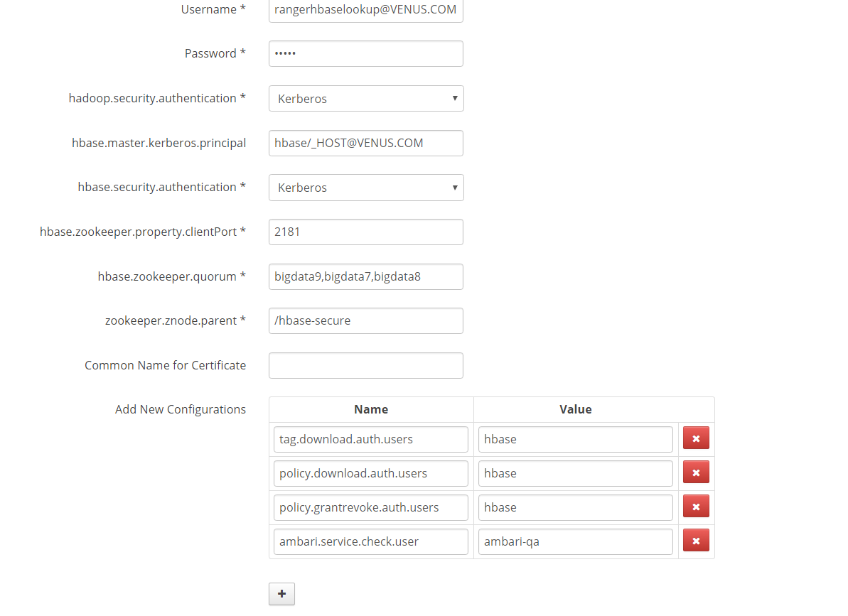
Task: Delete the ambari.service.check.user configuration
Action: [x=696, y=540]
